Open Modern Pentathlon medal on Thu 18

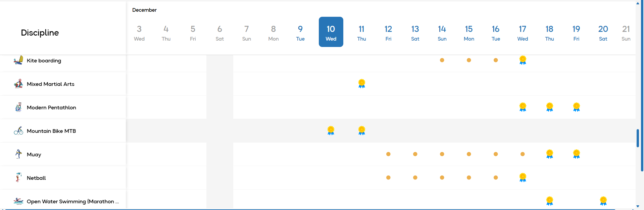point(549,107)
